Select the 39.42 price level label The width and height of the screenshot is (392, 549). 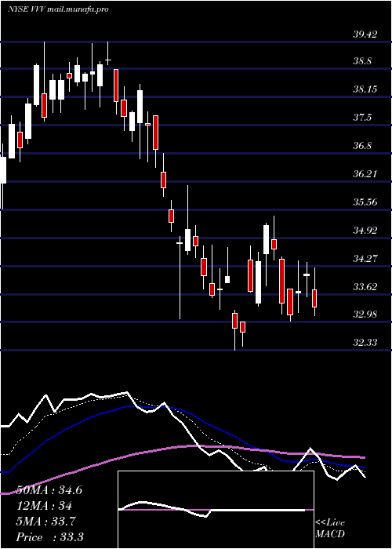365,35
